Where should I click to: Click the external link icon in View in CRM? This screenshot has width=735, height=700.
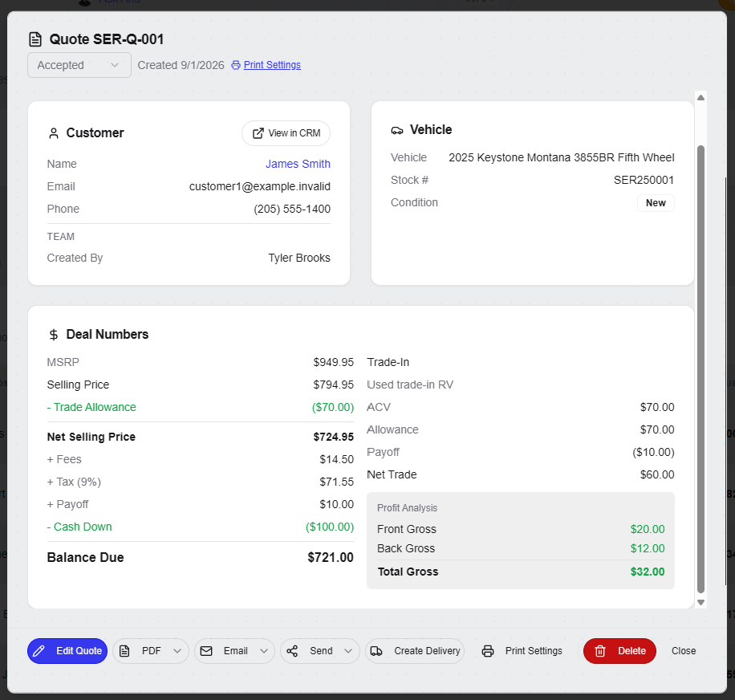coord(258,133)
